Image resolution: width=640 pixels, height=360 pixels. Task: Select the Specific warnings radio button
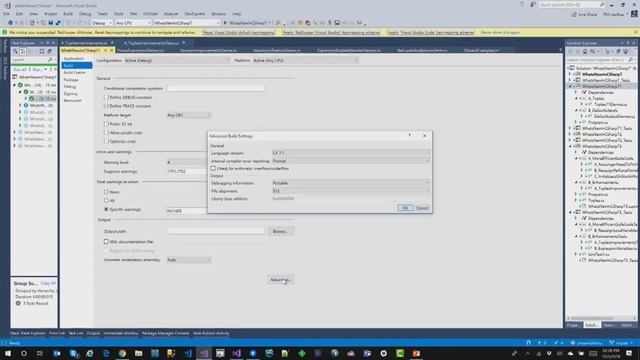[106, 209]
